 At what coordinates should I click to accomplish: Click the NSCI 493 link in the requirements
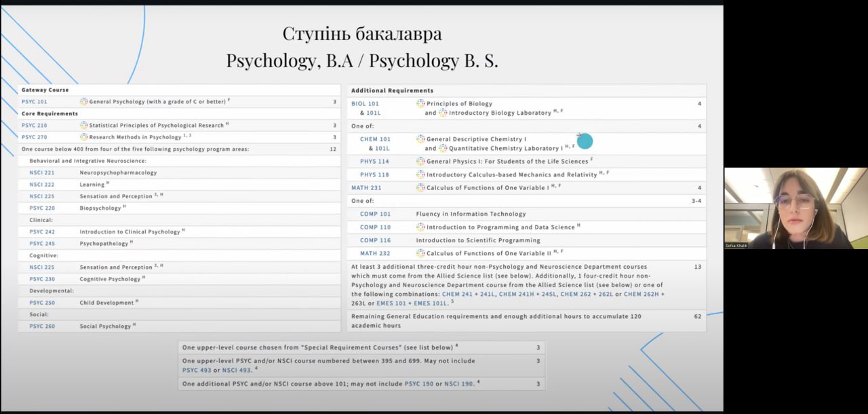point(237,370)
